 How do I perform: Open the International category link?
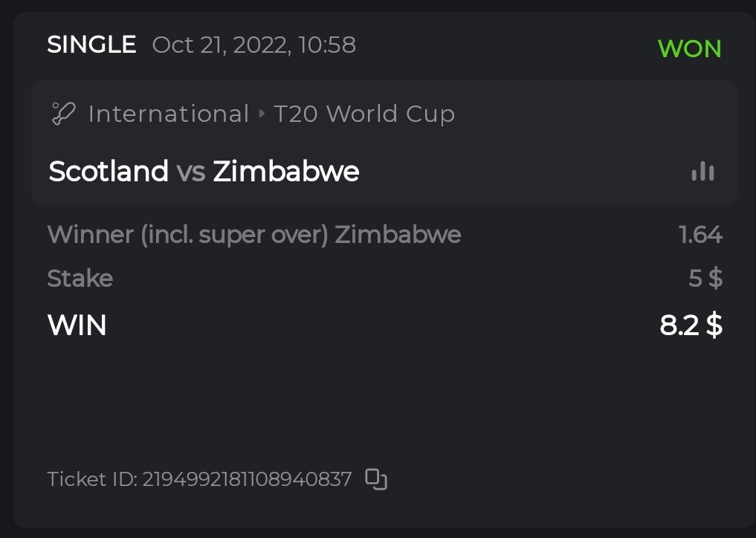168,114
